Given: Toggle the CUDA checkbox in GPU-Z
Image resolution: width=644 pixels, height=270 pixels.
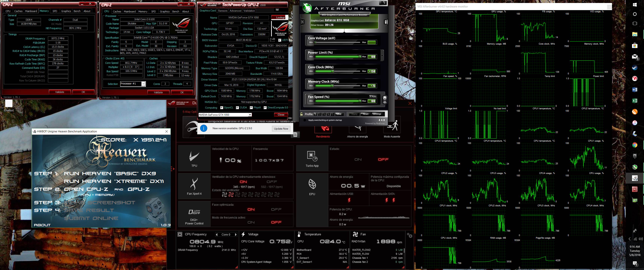Looking at the screenshot, I should tap(237, 108).
